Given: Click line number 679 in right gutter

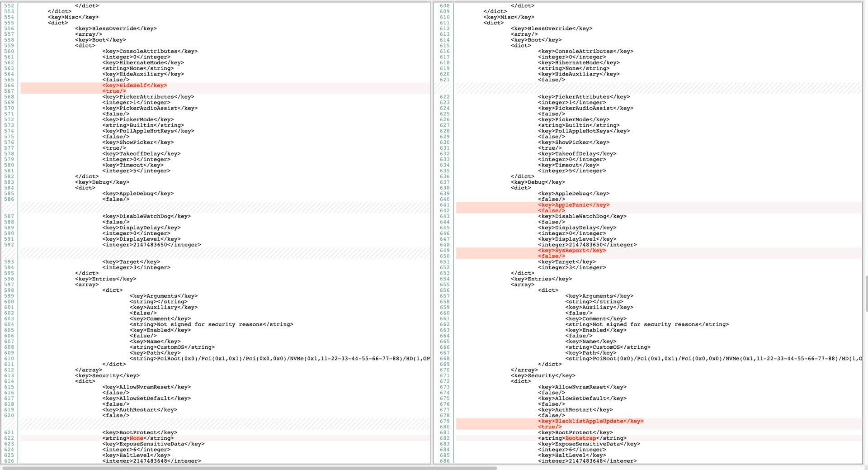Looking at the screenshot, I should [x=444, y=421].
